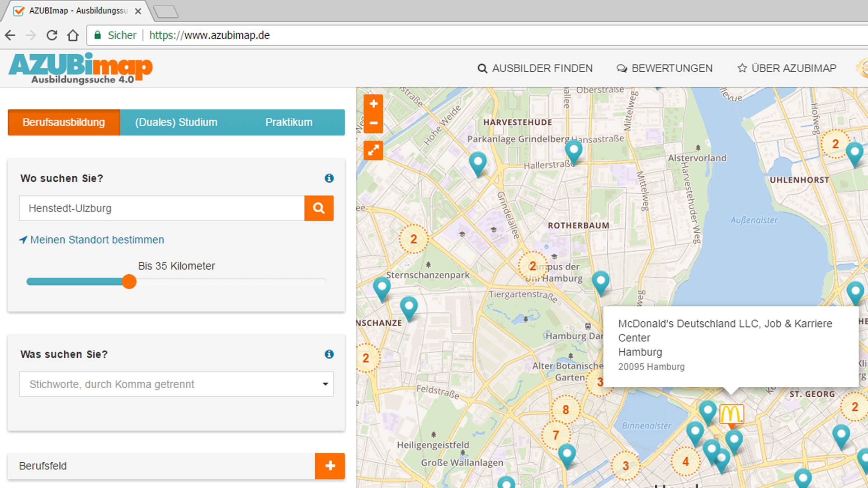Open BEWERTUNGEN menu item
This screenshot has height=488, width=868.
(x=665, y=68)
